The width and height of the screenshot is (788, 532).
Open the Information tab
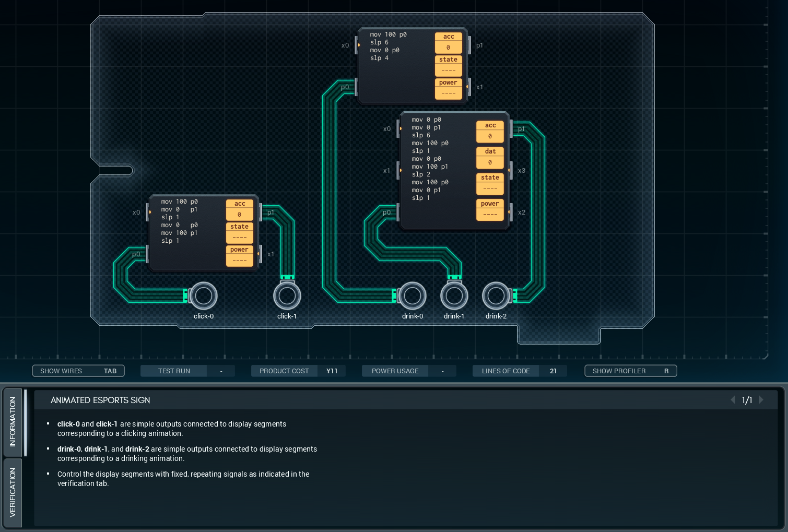(x=13, y=421)
